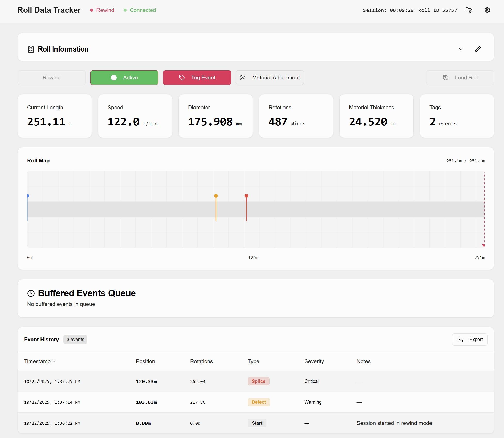The height and width of the screenshot is (438, 504).
Task: Click the Rewind status indicator dot
Action: [x=92, y=10]
